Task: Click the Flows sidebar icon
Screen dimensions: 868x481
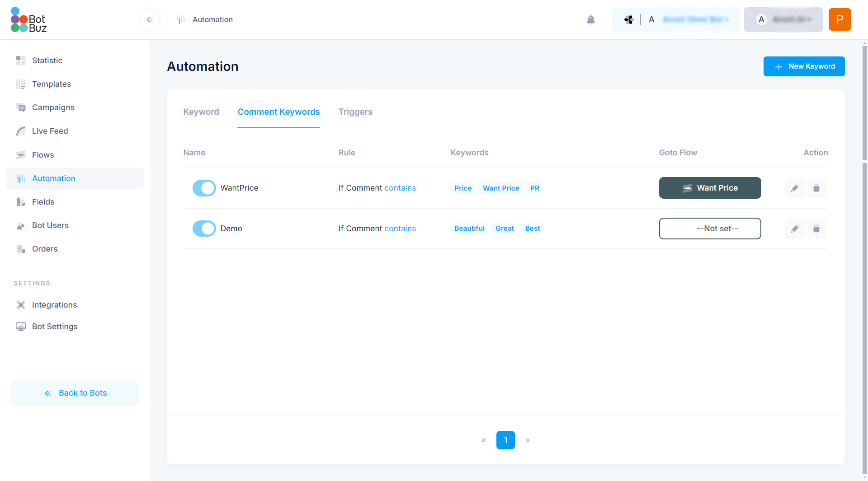Action: click(x=21, y=155)
